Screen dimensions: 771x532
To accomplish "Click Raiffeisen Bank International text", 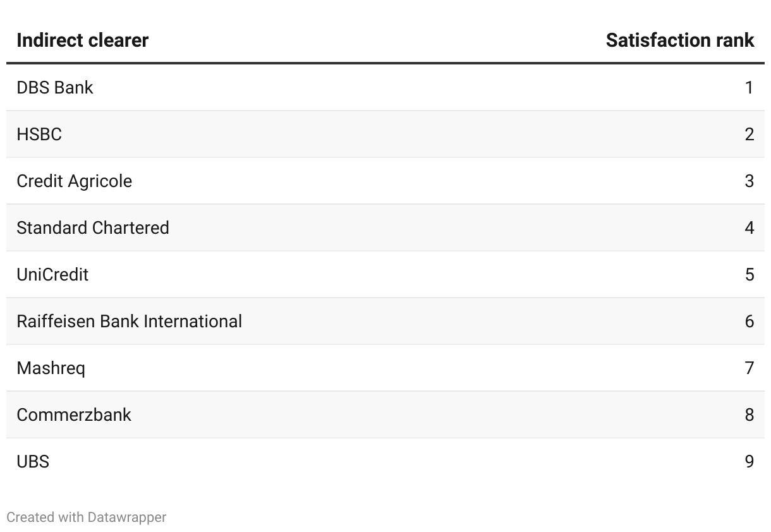I will pyautogui.click(x=129, y=321).
